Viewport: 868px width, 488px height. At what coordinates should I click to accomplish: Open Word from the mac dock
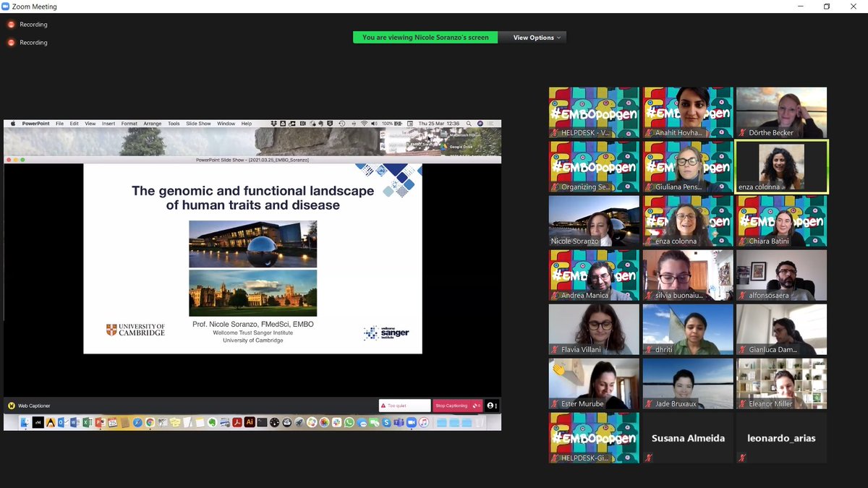point(75,422)
